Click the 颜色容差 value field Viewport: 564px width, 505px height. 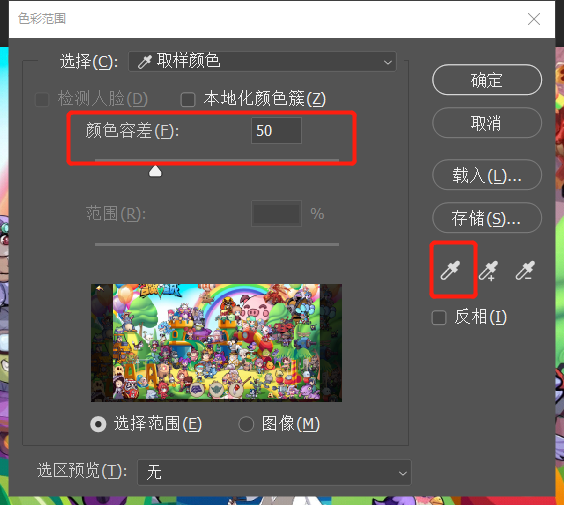point(276,131)
